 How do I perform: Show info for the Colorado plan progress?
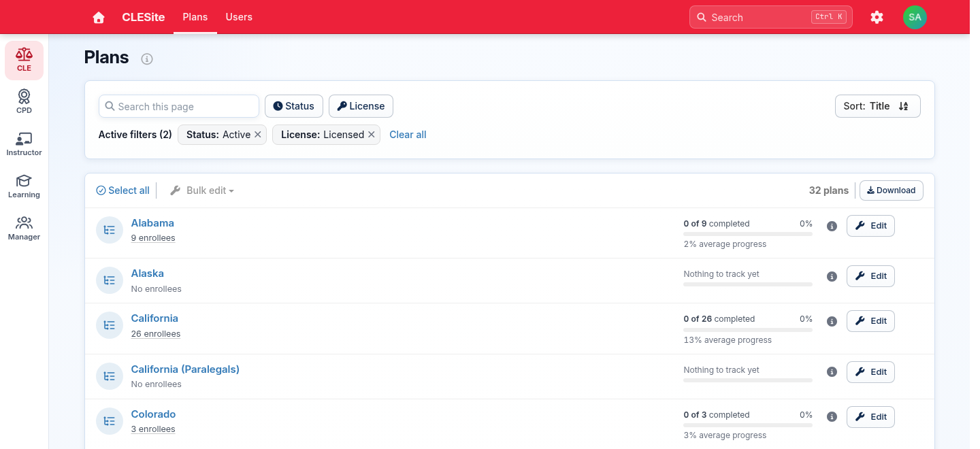(x=832, y=417)
